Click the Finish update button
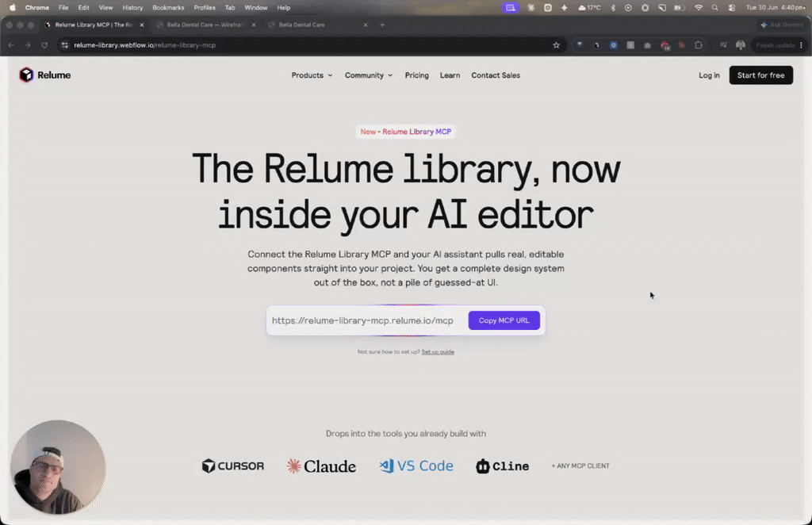This screenshot has width=812, height=525. [776, 45]
